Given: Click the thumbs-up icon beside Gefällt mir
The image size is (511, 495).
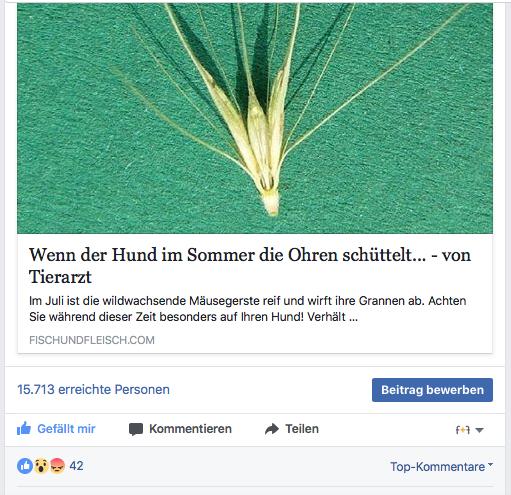Looking at the screenshot, I should coord(24,429).
